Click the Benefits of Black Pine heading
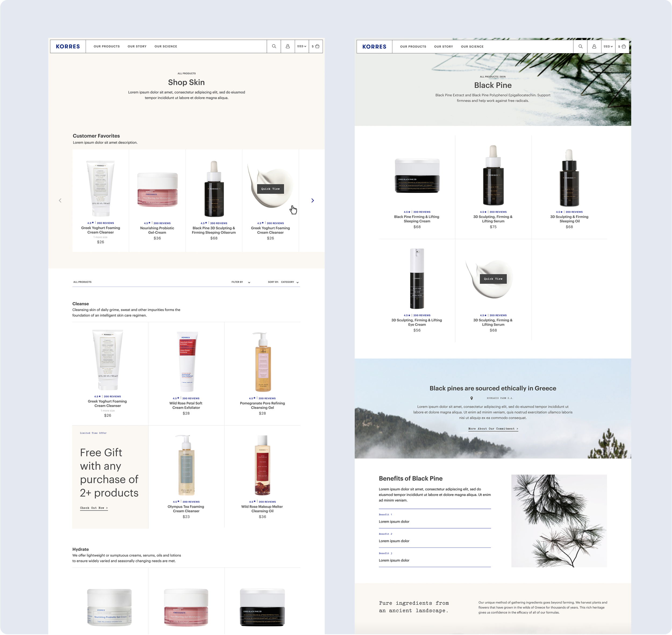 [410, 479]
